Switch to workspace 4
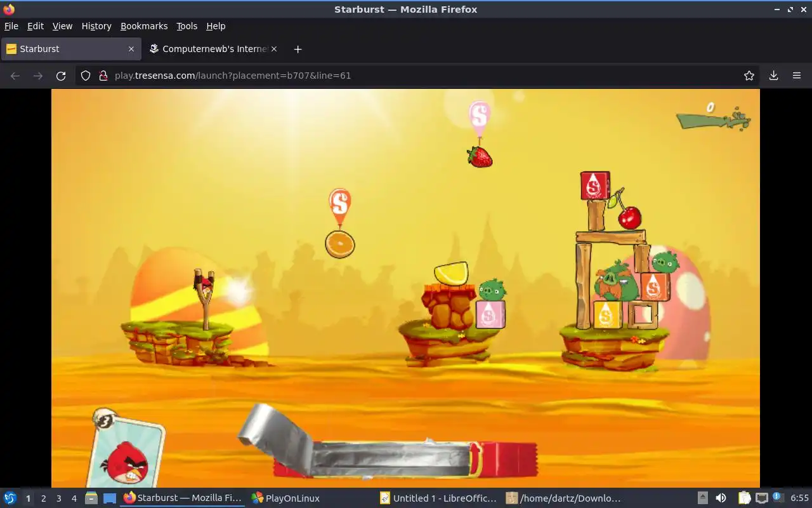Viewport: 812px width, 508px height. pos(74,498)
